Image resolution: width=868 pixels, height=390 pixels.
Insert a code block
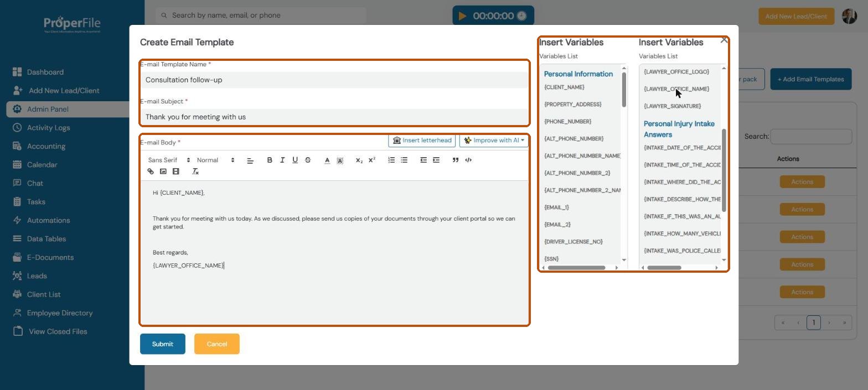pos(468,160)
